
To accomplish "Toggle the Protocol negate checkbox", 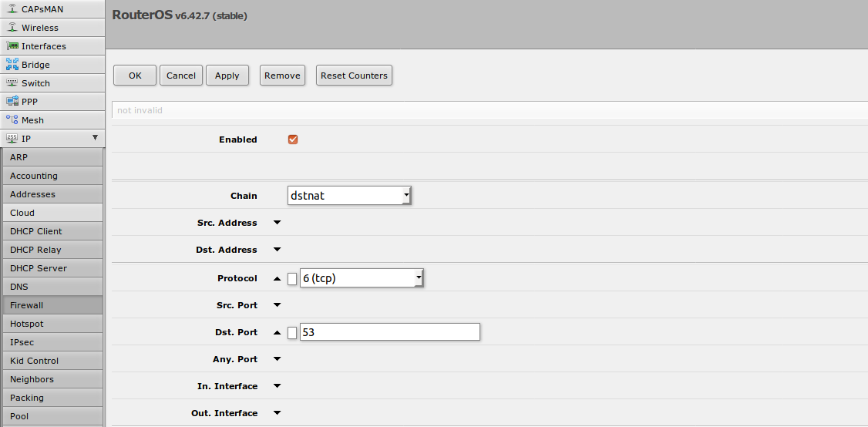I will (292, 278).
